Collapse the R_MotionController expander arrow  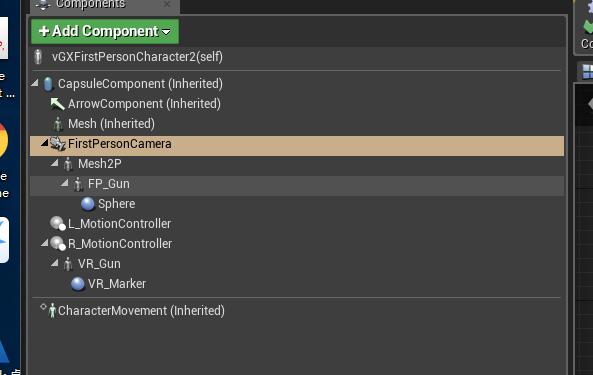(x=45, y=242)
